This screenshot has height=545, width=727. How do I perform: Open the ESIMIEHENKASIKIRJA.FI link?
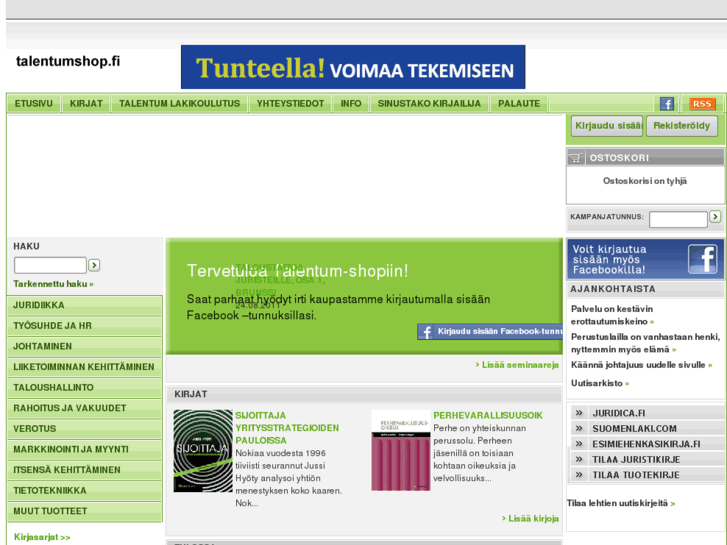point(646,444)
